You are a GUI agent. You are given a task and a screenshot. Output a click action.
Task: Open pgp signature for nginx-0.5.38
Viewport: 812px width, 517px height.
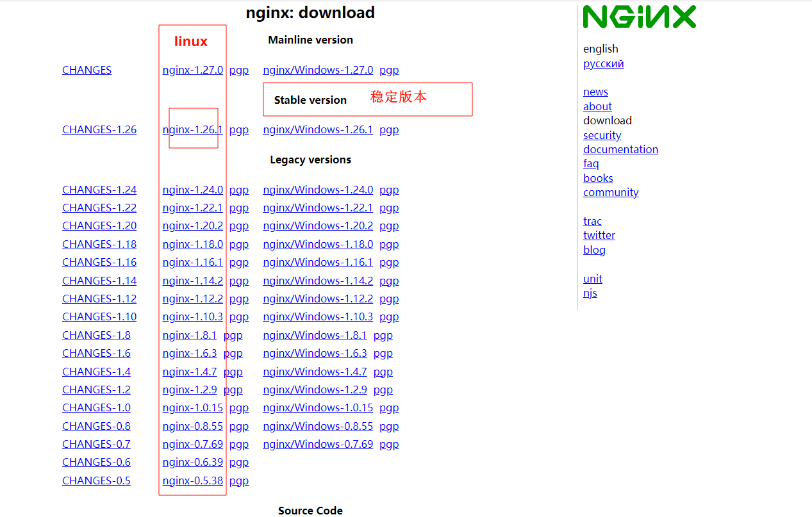[x=239, y=481]
